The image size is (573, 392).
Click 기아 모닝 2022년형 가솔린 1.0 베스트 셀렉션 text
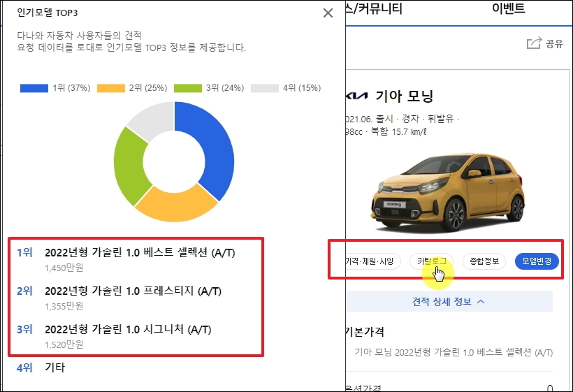454,353
